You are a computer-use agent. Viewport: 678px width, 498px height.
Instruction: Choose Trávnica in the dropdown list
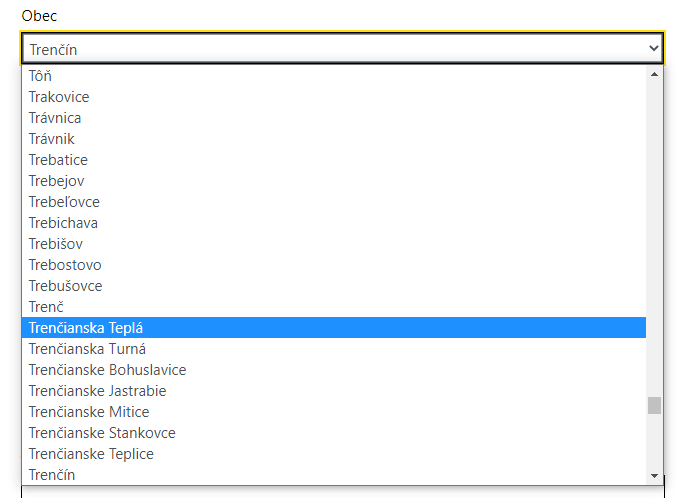pos(334,118)
